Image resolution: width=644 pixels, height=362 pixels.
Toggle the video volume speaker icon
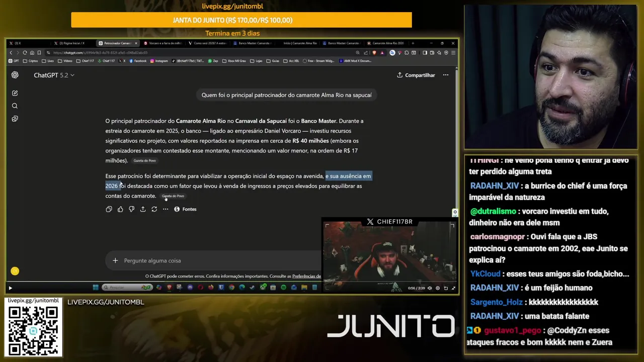click(430, 288)
